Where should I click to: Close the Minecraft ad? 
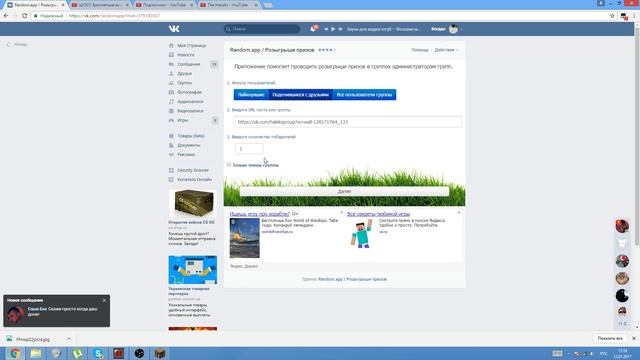459,213
